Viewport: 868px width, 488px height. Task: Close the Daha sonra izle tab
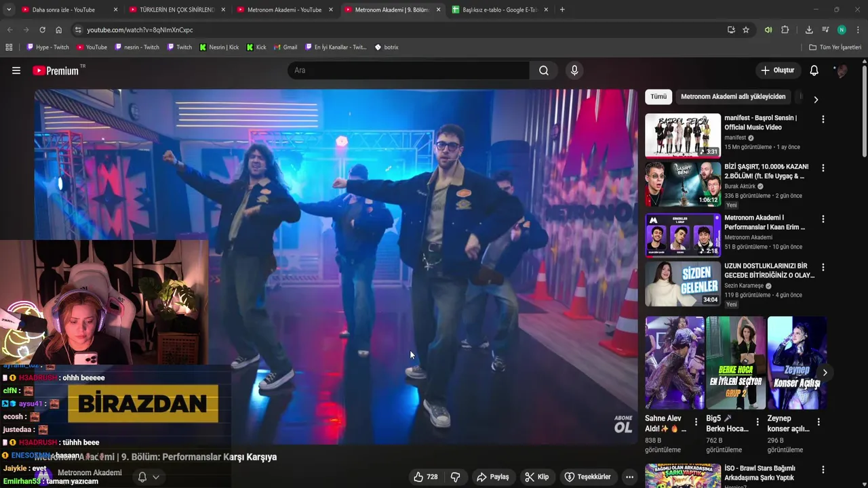point(115,9)
